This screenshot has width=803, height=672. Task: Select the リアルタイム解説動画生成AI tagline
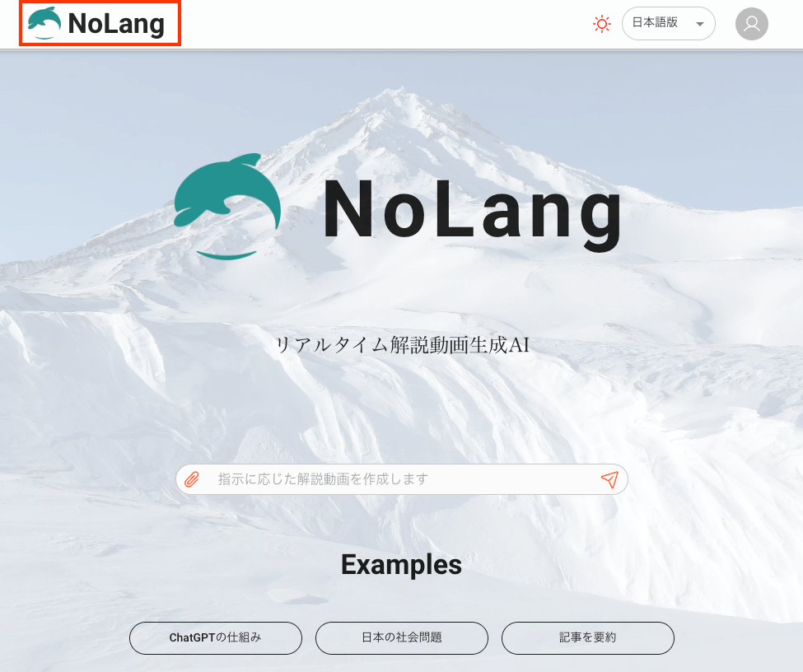(403, 345)
